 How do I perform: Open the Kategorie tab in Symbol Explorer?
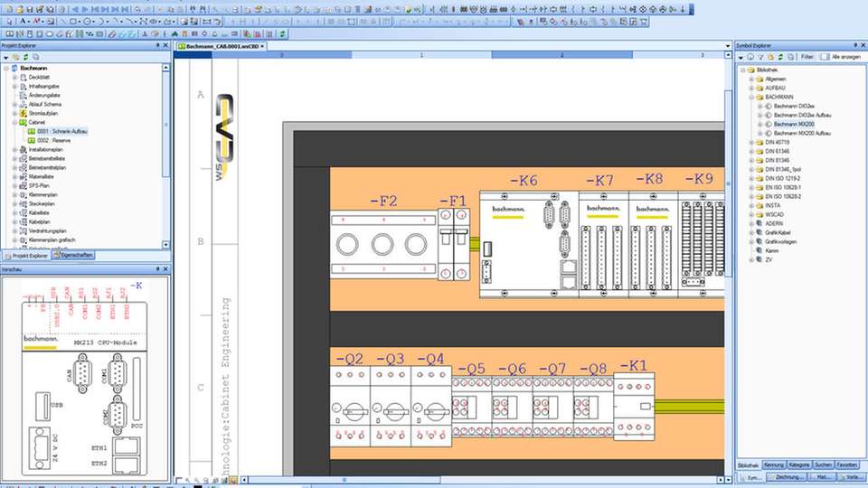[799, 465]
